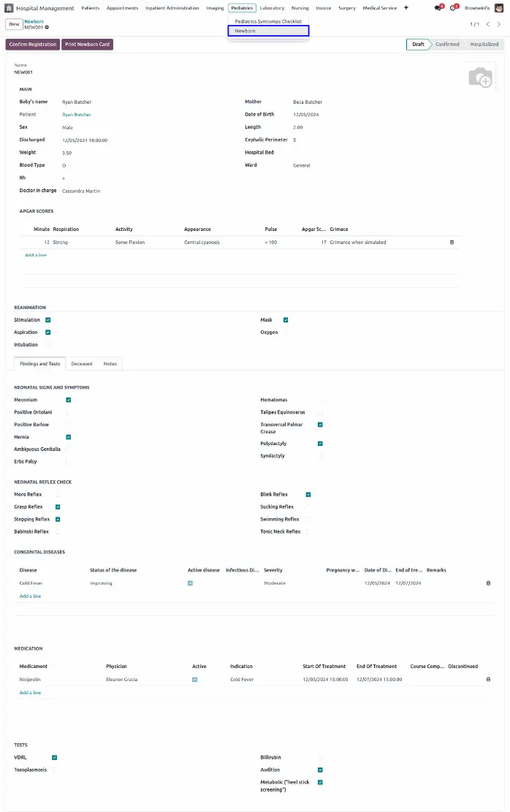Set status to Confirmed in status bar
Viewport: 510px width, 812px height.
pos(447,45)
